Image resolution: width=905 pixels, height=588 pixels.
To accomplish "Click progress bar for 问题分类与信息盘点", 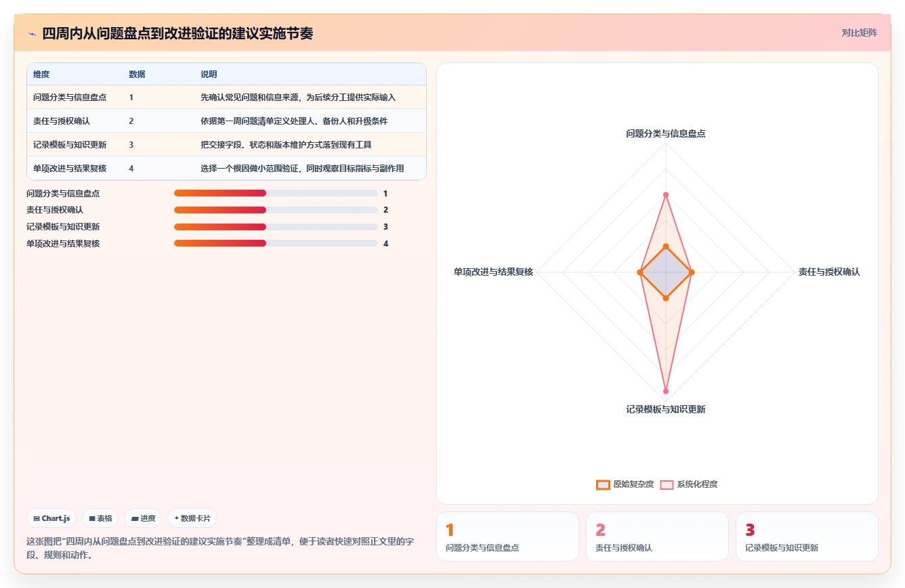I will 276,193.
